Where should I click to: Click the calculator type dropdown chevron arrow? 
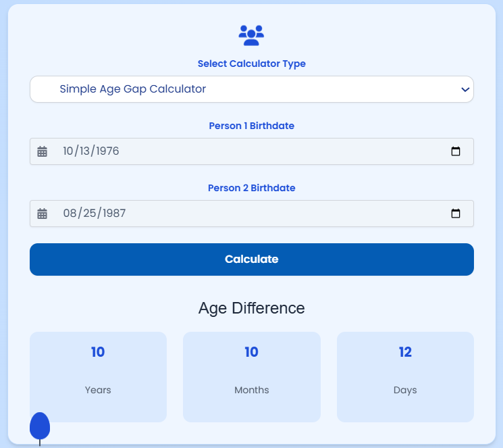[465, 90]
